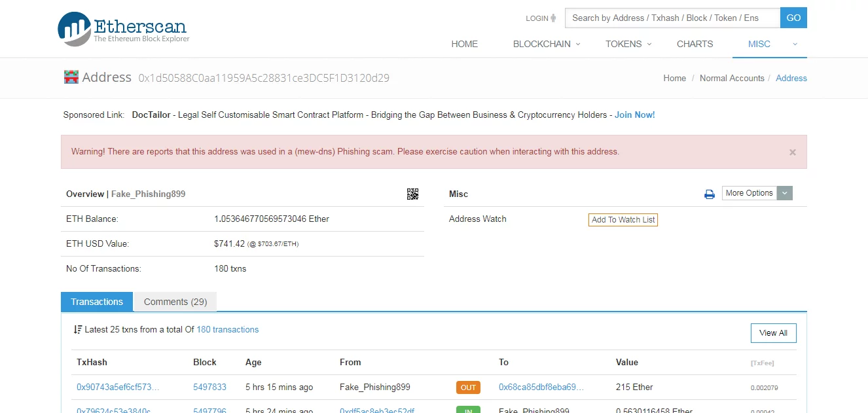Focus the address/txhash search field
Image resolution: width=868 pixels, height=413 pixels.
(672, 18)
